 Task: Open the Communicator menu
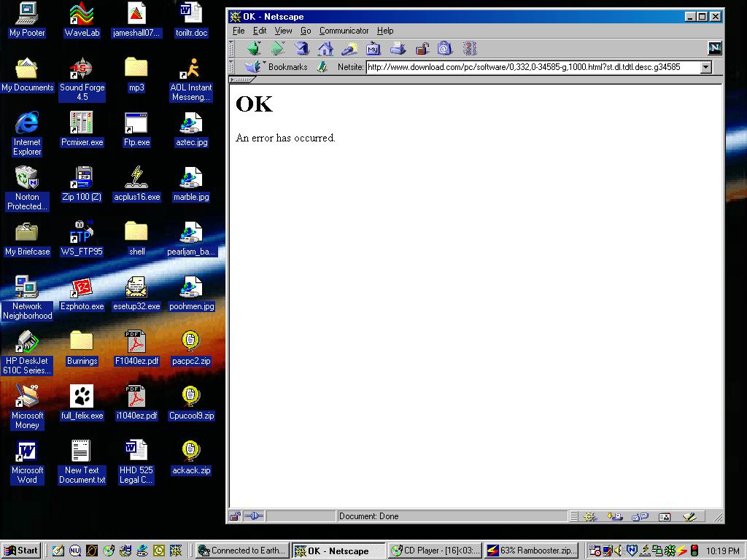344,31
